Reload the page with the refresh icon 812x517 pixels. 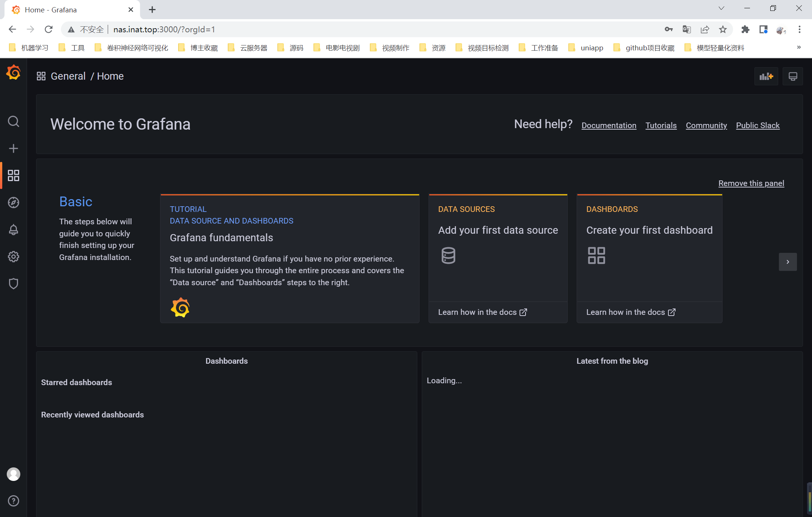point(49,29)
